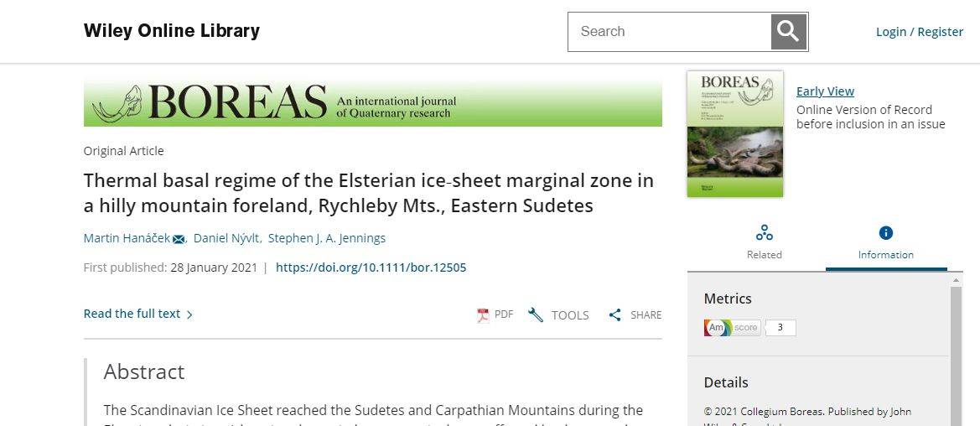Click the information panel scrollbar
This screenshot has width=980, height=426.
956,352
